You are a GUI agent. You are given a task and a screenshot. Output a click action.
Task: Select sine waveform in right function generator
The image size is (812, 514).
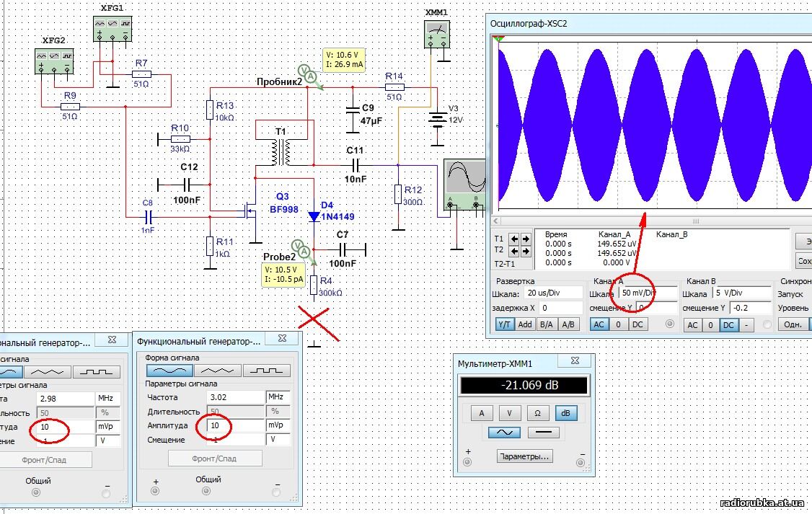point(169,370)
